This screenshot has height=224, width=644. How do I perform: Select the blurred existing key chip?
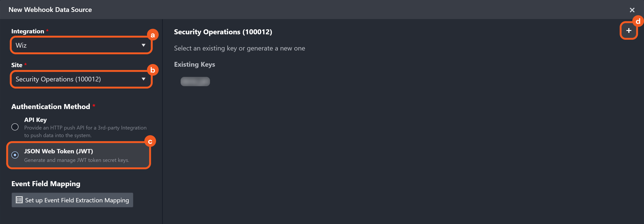pos(195,81)
